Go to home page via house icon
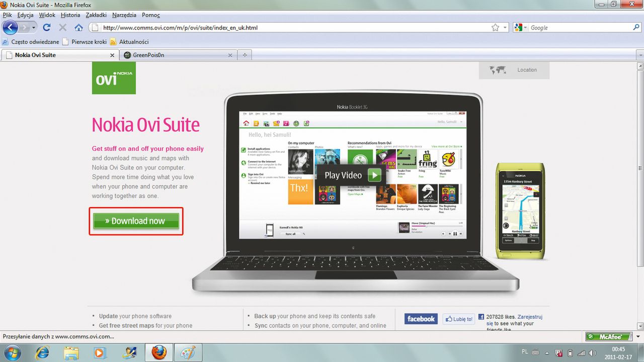Image resolution: width=644 pixels, height=362 pixels. tap(79, 28)
